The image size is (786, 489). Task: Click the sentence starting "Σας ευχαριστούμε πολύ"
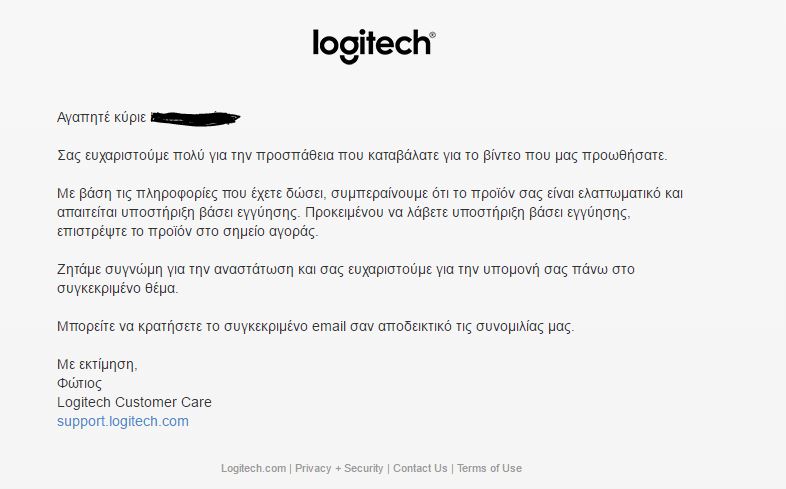point(362,156)
